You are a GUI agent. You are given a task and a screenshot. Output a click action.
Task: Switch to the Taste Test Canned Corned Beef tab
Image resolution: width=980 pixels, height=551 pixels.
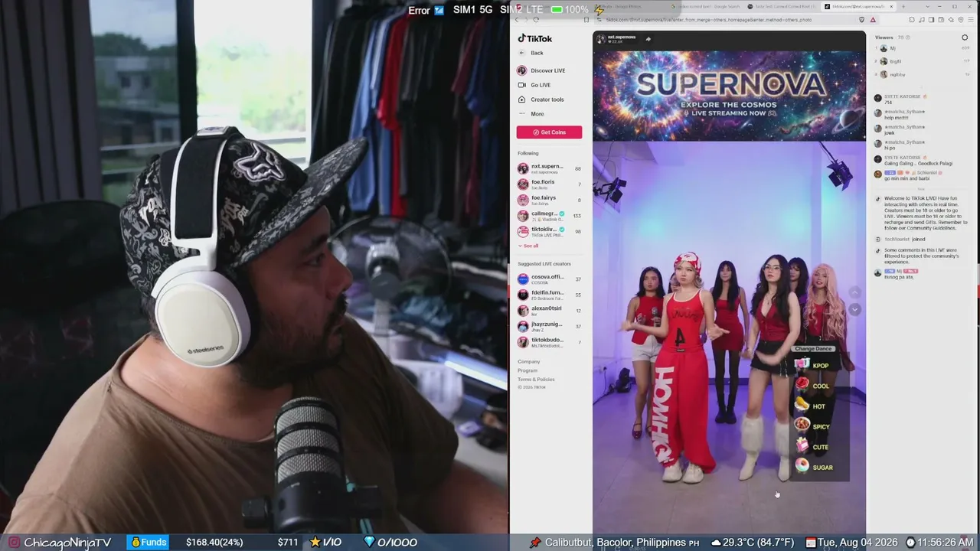pyautogui.click(x=782, y=6)
